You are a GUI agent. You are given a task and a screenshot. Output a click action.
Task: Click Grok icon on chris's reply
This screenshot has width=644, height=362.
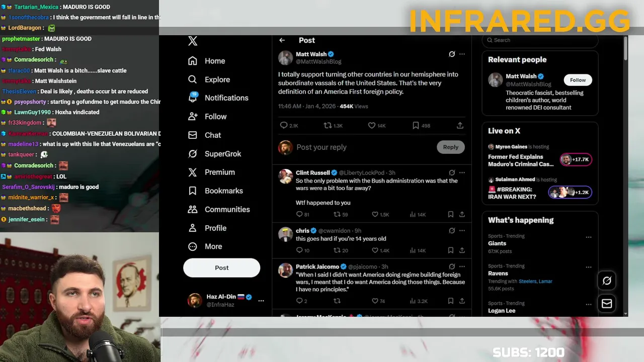pyautogui.click(x=452, y=230)
